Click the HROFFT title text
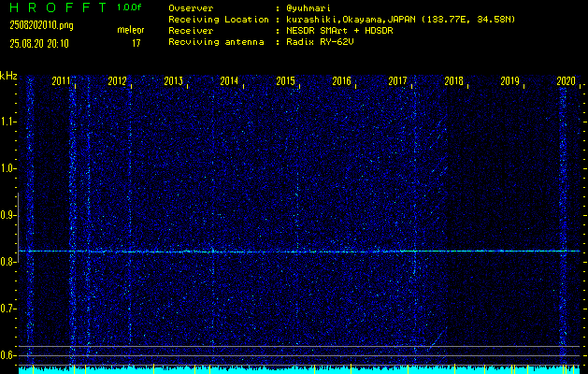 coord(58,7)
